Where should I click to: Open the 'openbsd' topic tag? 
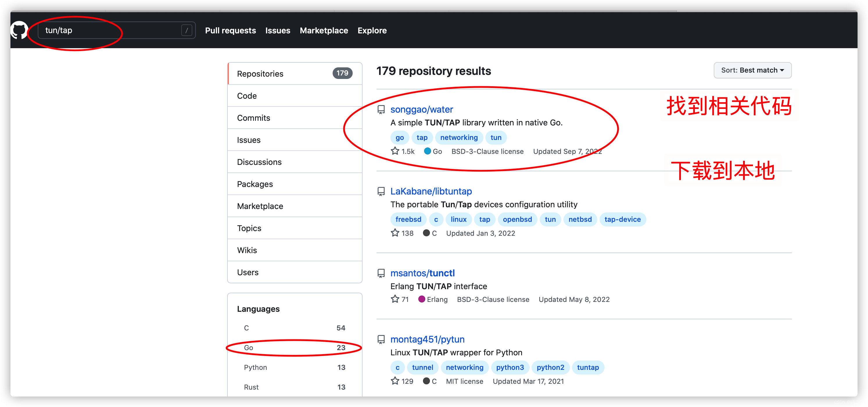tap(517, 219)
